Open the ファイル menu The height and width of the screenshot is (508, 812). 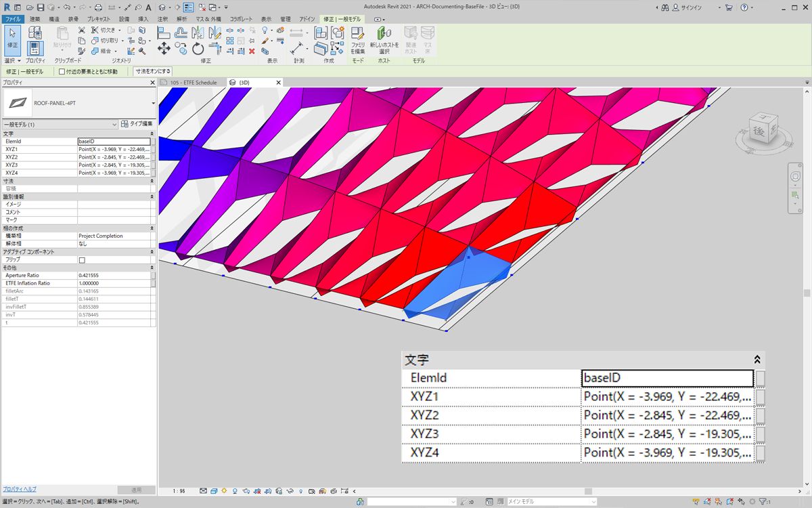13,19
